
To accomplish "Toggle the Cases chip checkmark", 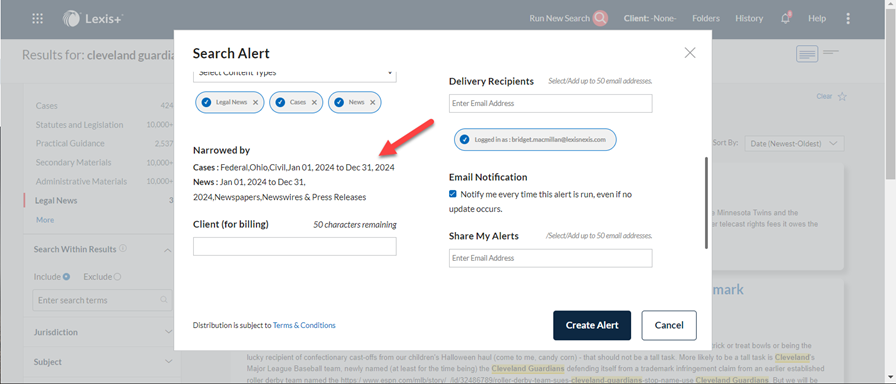I will click(x=280, y=102).
